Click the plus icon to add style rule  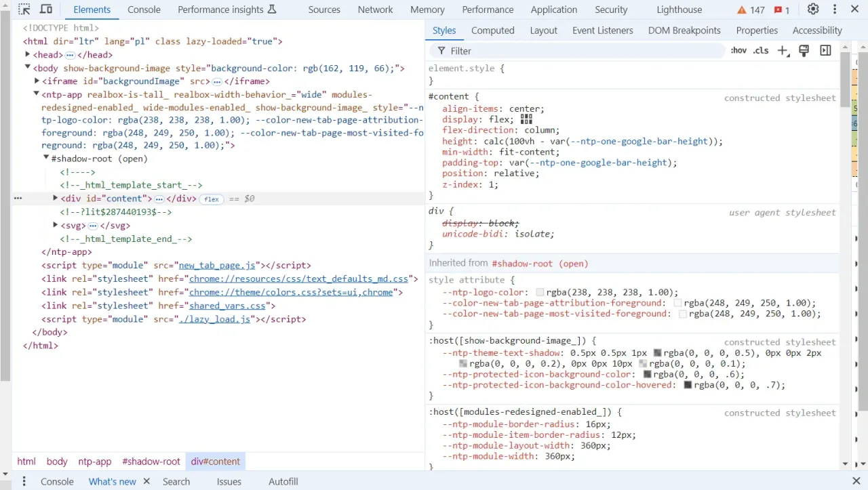point(782,49)
